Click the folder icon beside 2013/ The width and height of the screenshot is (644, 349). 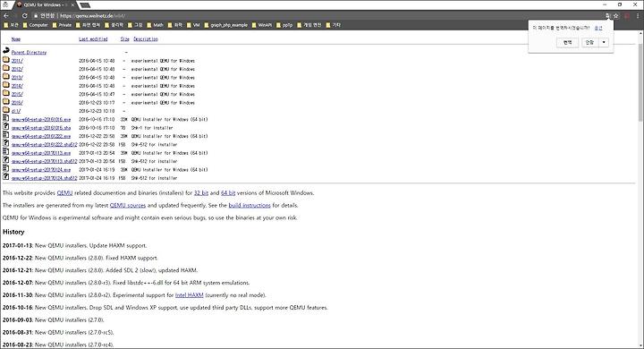click(6, 76)
